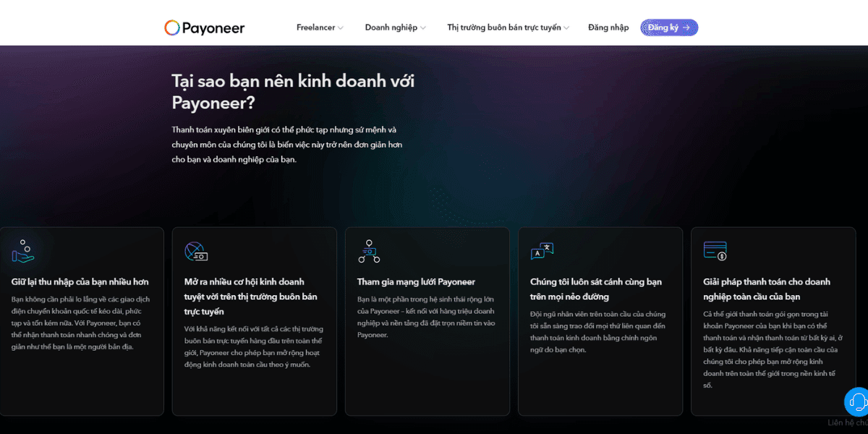Click description starting Với khả năng kết nối
This screenshot has width=868, height=434.
254,346
